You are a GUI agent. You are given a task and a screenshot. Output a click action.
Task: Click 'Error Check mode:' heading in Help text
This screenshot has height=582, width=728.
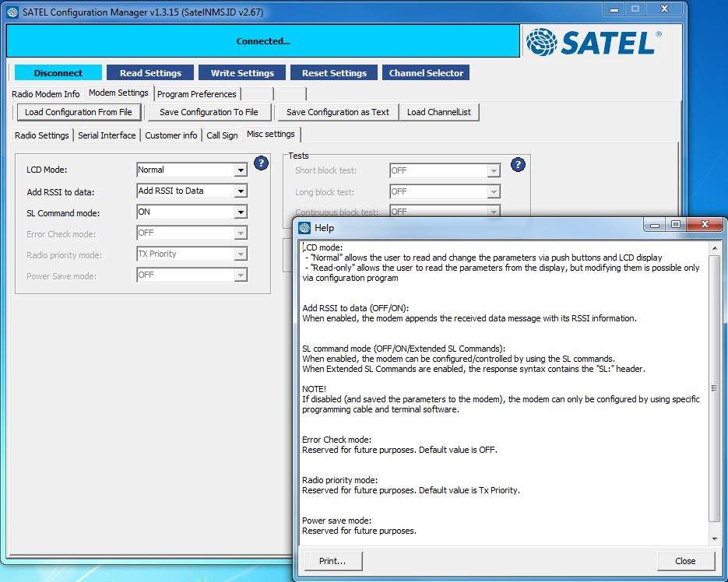(336, 440)
